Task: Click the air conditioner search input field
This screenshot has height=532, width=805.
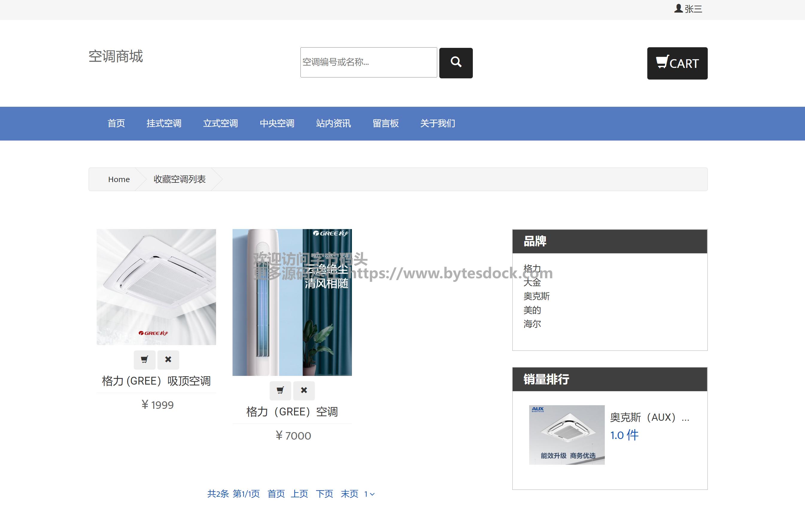Action: [x=368, y=63]
